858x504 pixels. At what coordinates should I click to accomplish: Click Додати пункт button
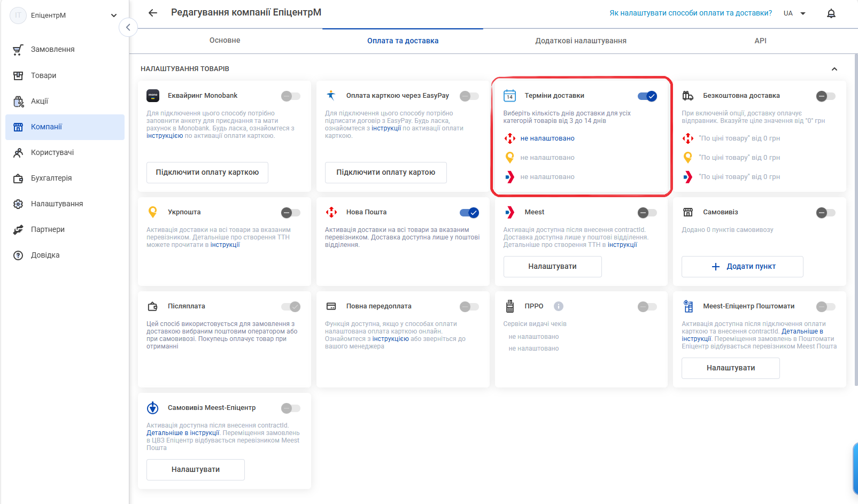point(742,267)
